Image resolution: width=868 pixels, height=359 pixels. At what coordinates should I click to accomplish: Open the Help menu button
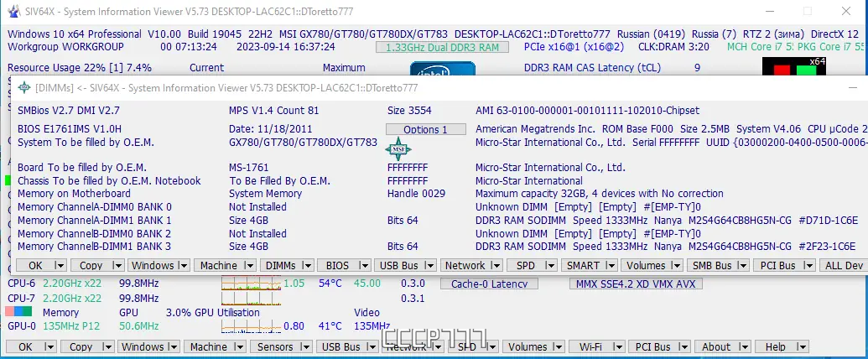click(775, 346)
